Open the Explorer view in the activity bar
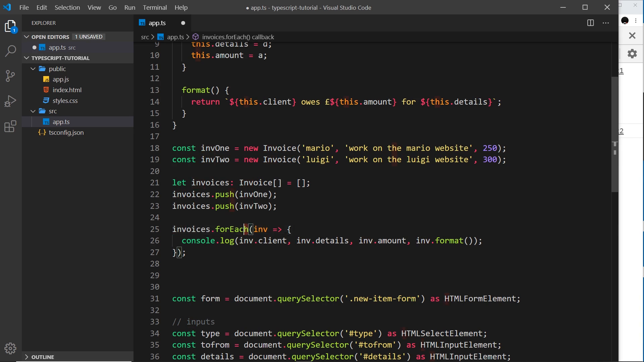The width and height of the screenshot is (644, 362). (11, 26)
